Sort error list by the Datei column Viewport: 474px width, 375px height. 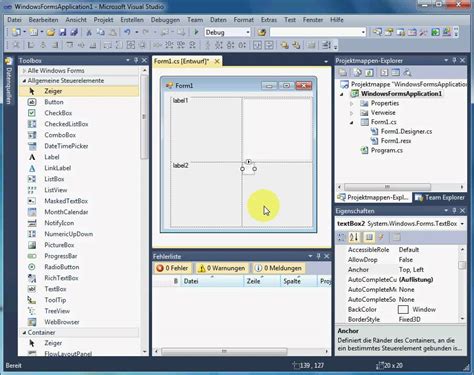[213, 281]
